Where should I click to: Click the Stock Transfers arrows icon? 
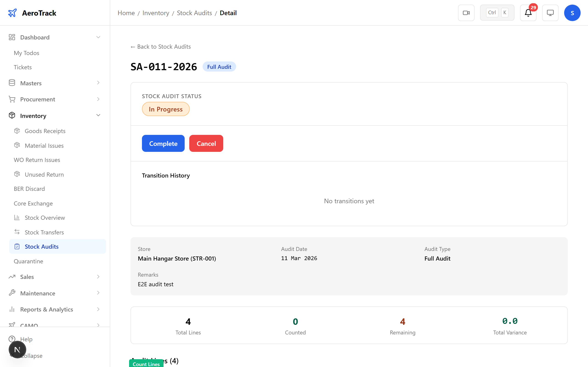[17, 232]
